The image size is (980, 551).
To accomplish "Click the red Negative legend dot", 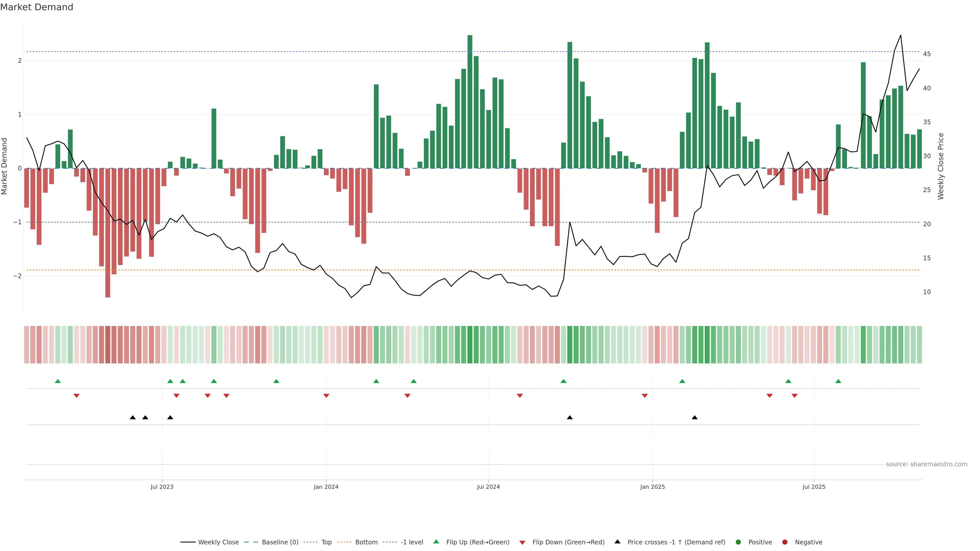I will click(785, 542).
